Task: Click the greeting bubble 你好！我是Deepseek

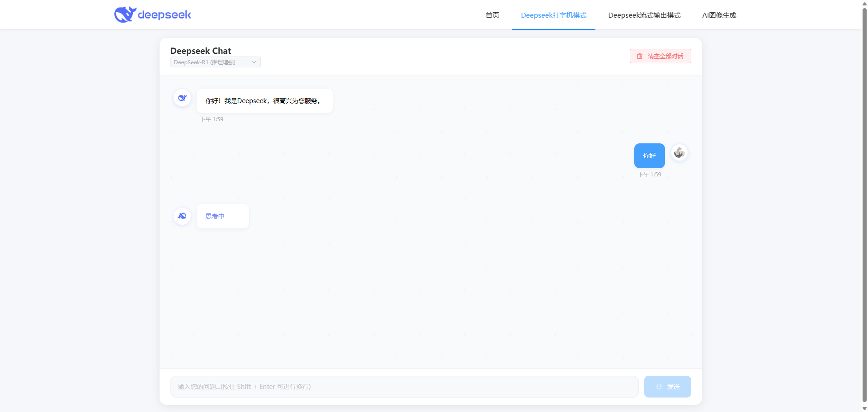Action: pyautogui.click(x=264, y=101)
